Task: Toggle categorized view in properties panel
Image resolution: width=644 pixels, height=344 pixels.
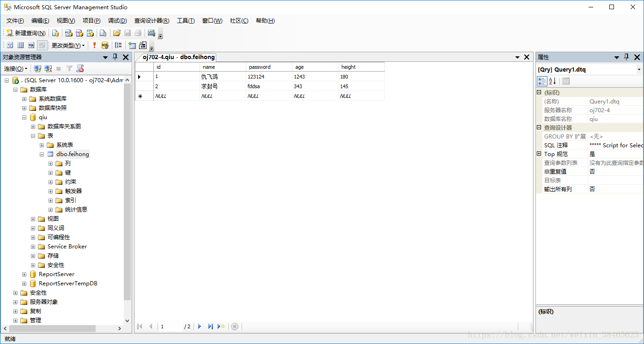Action: (x=542, y=81)
